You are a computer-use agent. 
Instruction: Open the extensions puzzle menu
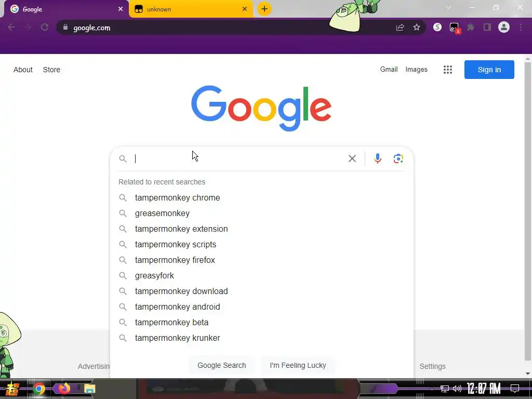tap(471, 27)
